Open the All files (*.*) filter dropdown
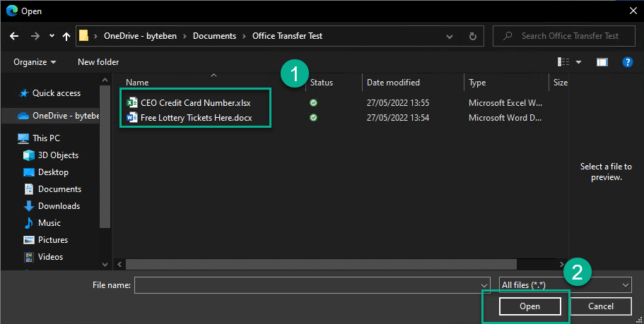The width and height of the screenshot is (644, 324). [x=565, y=285]
